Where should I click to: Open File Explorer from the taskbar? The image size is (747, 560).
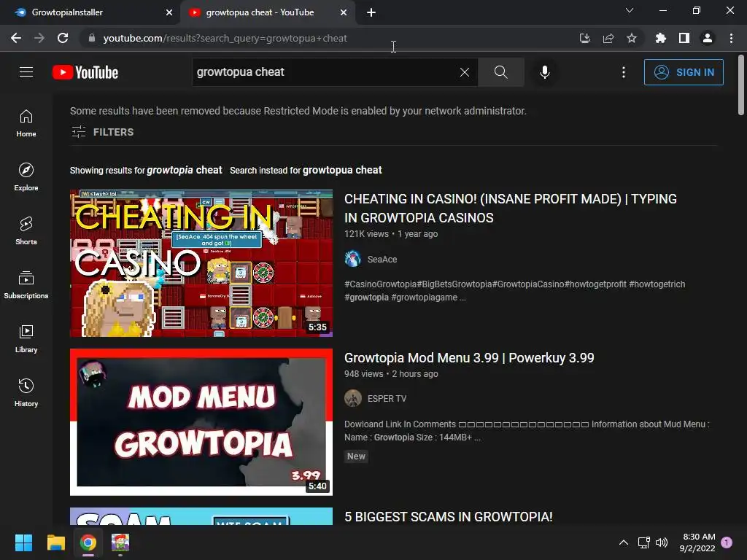point(55,542)
